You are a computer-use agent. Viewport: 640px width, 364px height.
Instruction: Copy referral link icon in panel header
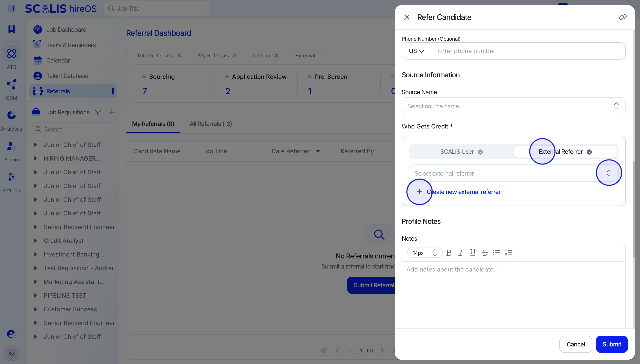[622, 17]
